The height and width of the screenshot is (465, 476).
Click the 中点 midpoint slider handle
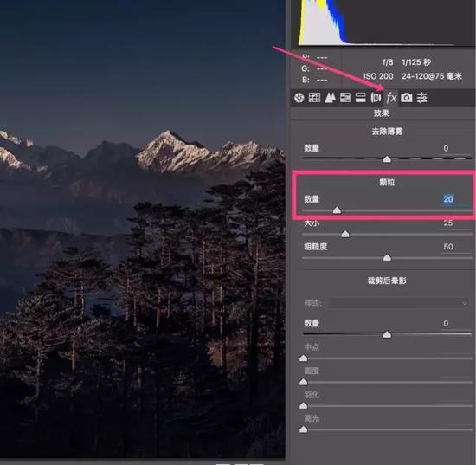[x=303, y=358]
